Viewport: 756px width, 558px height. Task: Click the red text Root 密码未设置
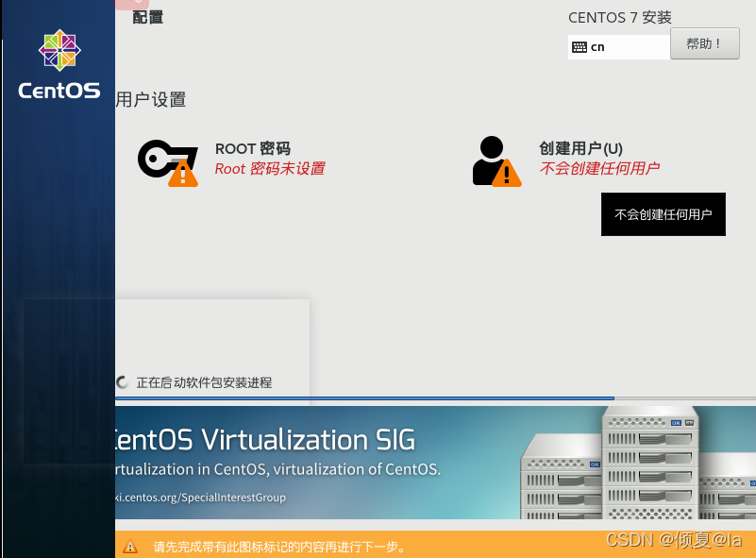270,169
